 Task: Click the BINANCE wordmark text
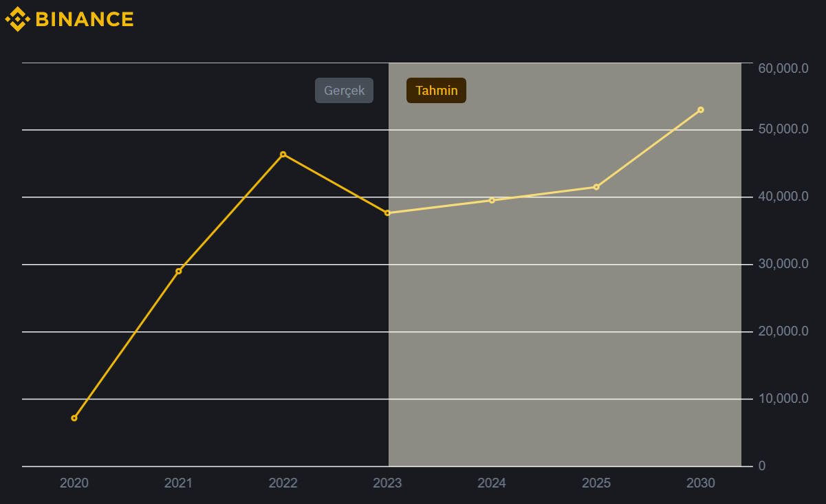(84, 19)
